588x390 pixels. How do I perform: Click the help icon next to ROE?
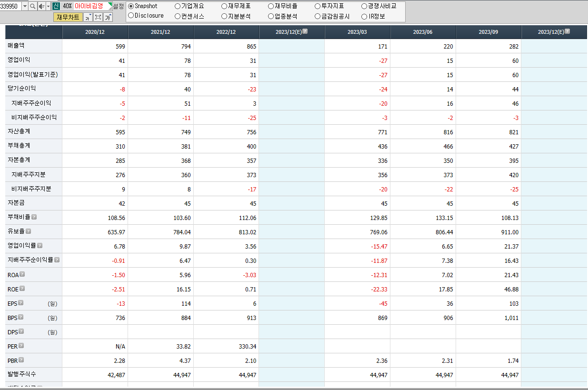click(22, 289)
